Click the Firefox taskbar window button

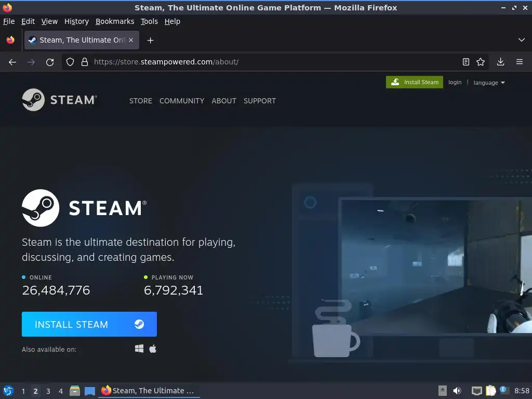(149, 391)
